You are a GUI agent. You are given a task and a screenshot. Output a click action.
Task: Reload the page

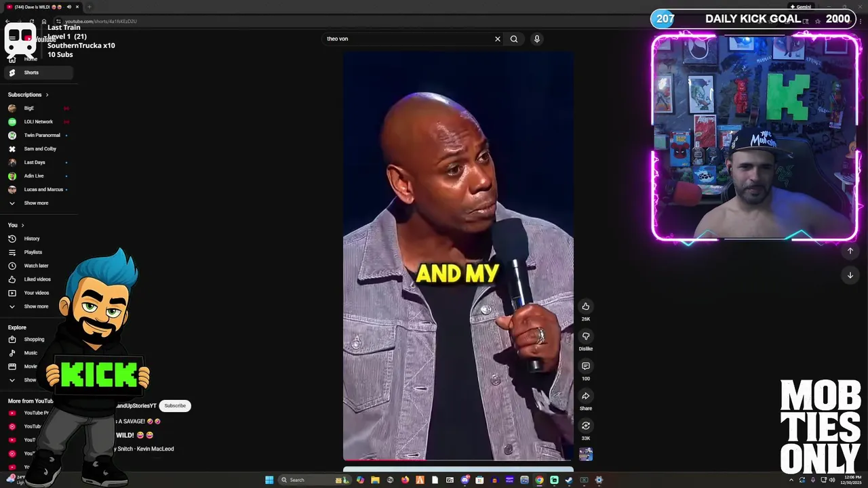(32, 21)
